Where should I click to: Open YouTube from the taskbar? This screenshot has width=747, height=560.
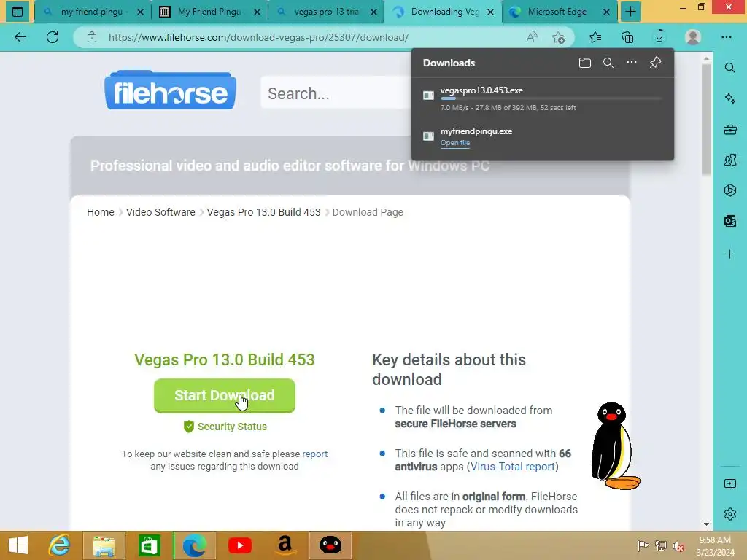click(x=239, y=545)
